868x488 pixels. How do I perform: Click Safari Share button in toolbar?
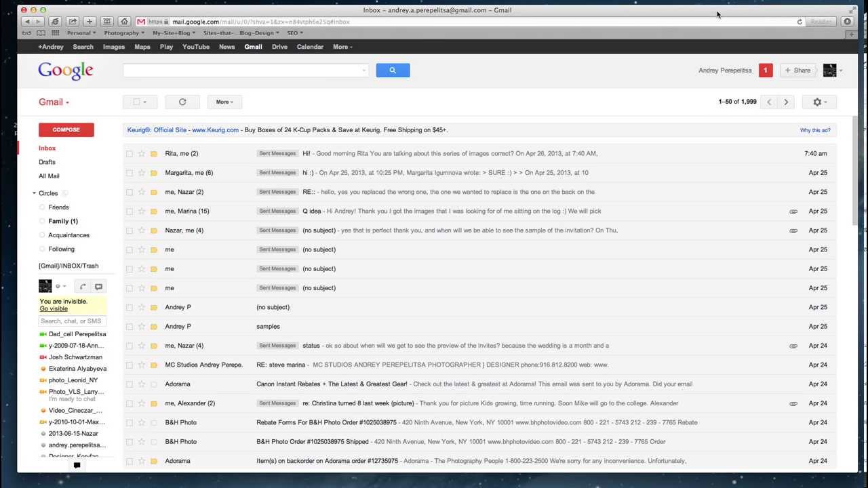(73, 22)
